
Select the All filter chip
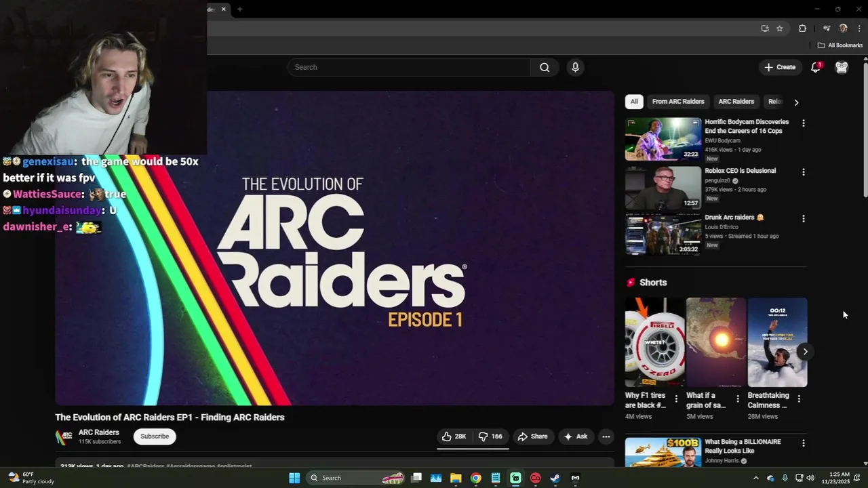coord(634,102)
